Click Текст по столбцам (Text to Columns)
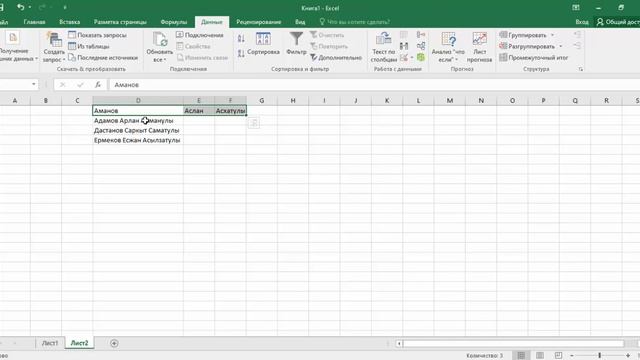Viewport: 640px width, 360px height. (384, 47)
